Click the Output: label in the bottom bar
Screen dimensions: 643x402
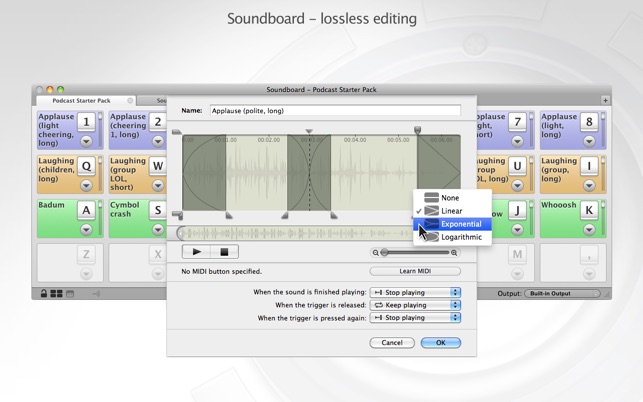point(509,294)
